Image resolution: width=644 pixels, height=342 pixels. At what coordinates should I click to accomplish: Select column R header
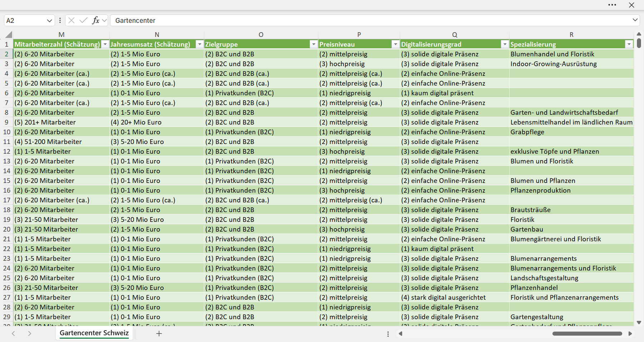tap(571, 35)
